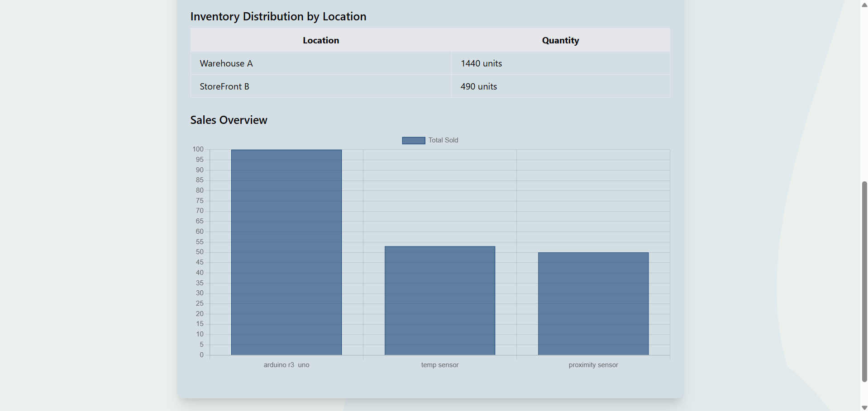Screen dimensions: 868x411
Task: Click the proximity sensor axis label
Action: 593,365
